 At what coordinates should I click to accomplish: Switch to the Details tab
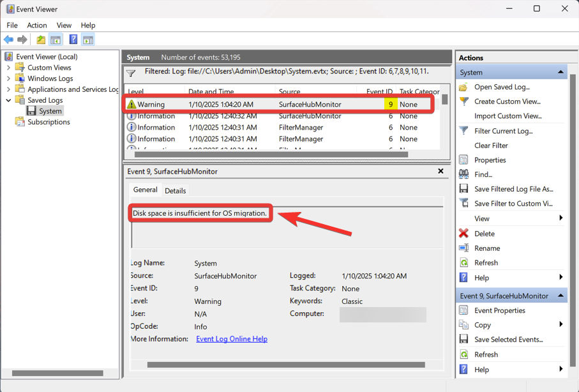point(176,191)
